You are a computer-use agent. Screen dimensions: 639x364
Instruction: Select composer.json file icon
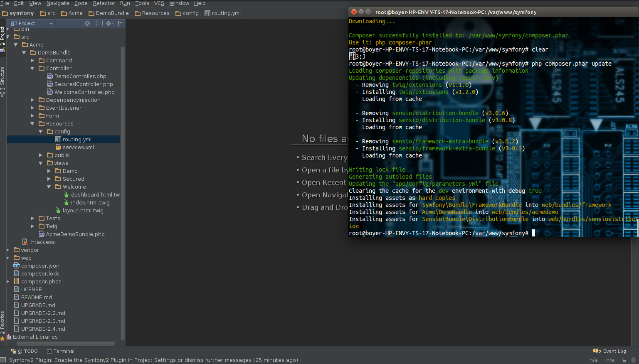[17, 266]
